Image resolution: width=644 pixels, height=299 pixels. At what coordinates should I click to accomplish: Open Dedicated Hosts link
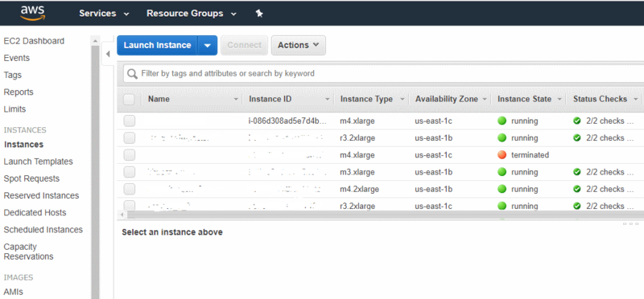(35, 212)
